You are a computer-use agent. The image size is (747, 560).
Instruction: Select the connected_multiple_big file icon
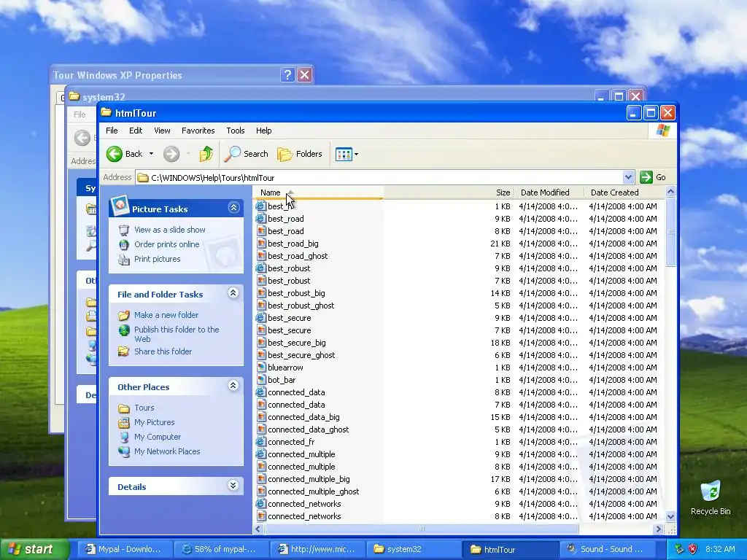[261, 478]
